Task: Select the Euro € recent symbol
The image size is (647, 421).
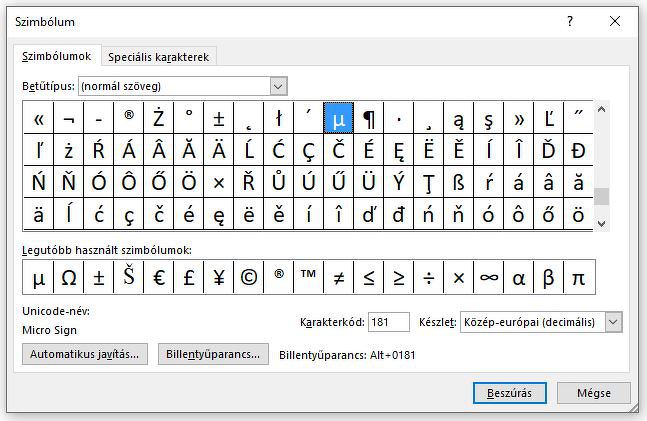Action: [x=159, y=278]
